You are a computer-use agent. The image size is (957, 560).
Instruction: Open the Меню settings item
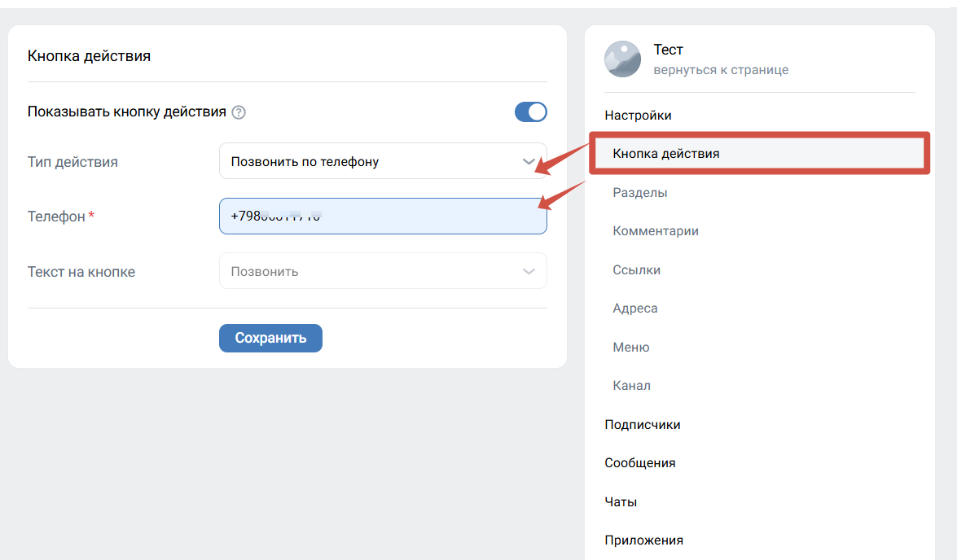point(631,347)
